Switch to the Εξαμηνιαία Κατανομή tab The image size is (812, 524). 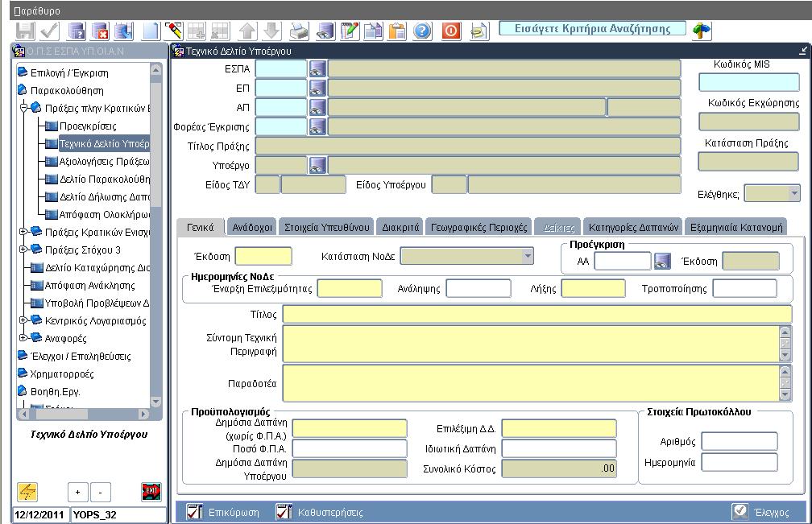click(736, 227)
